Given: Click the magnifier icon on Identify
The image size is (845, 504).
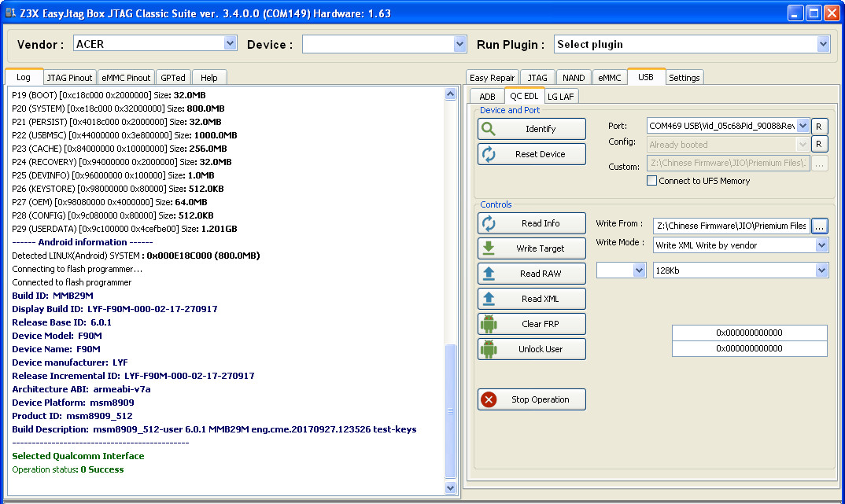Looking at the screenshot, I should [x=489, y=129].
